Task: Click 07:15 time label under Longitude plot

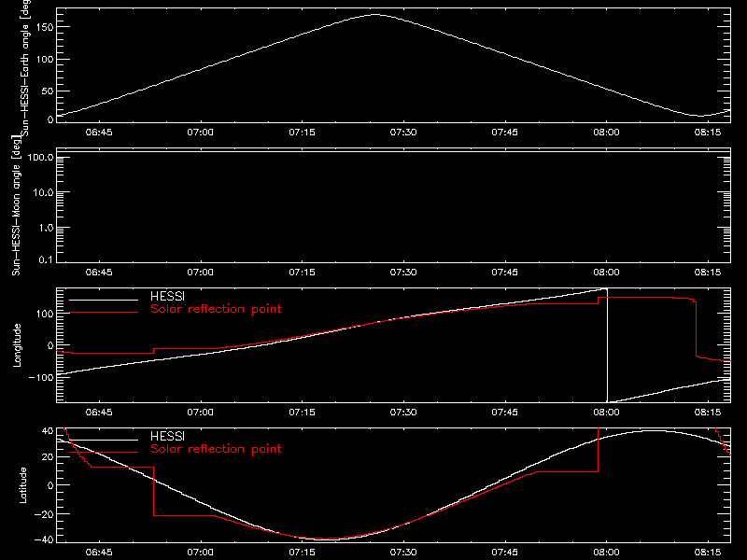Action: 302,413
